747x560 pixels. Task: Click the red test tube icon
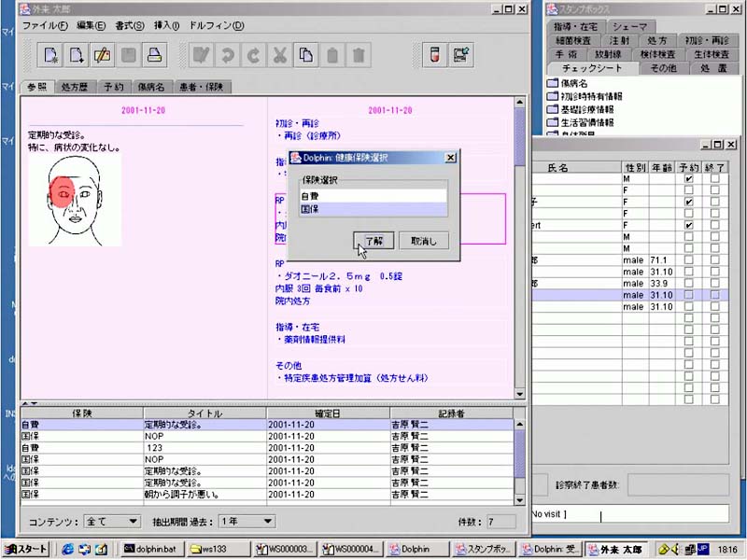(433, 55)
